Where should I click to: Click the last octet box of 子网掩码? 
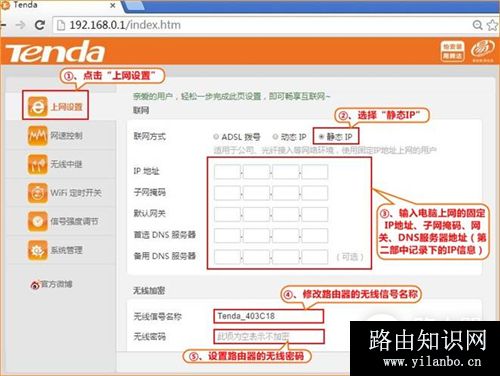(315, 193)
